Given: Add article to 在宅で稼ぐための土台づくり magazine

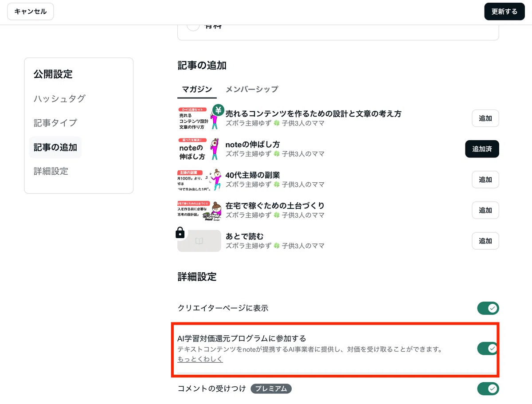Looking at the screenshot, I should click(485, 210).
